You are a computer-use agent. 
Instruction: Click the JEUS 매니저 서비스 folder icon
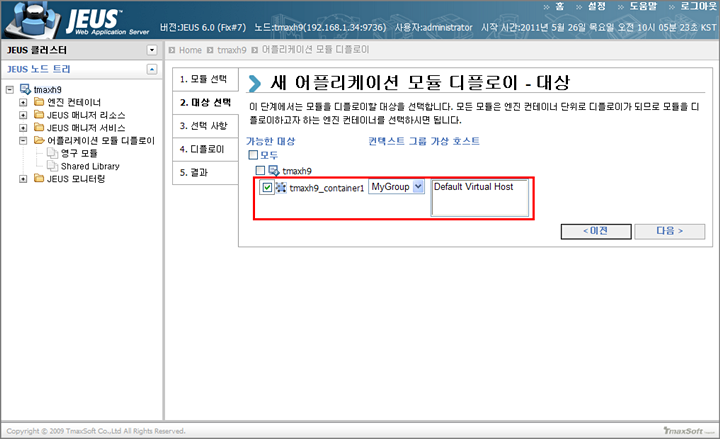(x=39, y=128)
